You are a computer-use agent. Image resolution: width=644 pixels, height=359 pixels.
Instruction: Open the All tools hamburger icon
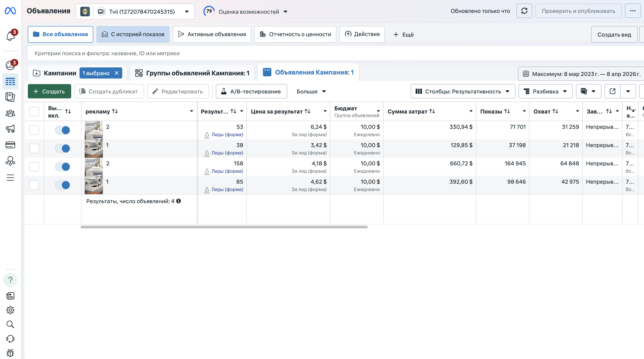coord(10,178)
